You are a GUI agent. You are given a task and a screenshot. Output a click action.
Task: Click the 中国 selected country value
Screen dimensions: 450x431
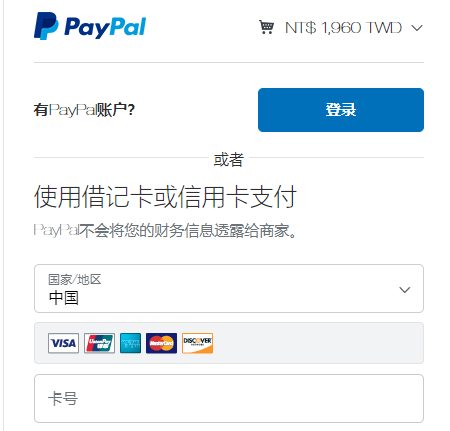click(64, 298)
